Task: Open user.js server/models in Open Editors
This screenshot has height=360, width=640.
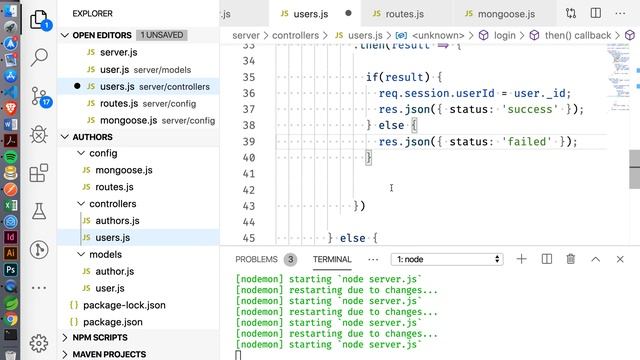Action: [x=139, y=69]
